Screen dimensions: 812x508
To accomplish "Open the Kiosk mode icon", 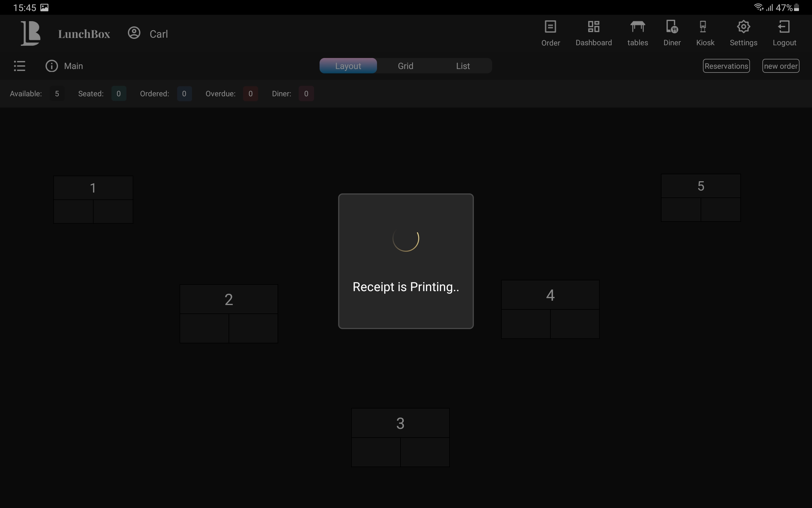I will point(703,27).
